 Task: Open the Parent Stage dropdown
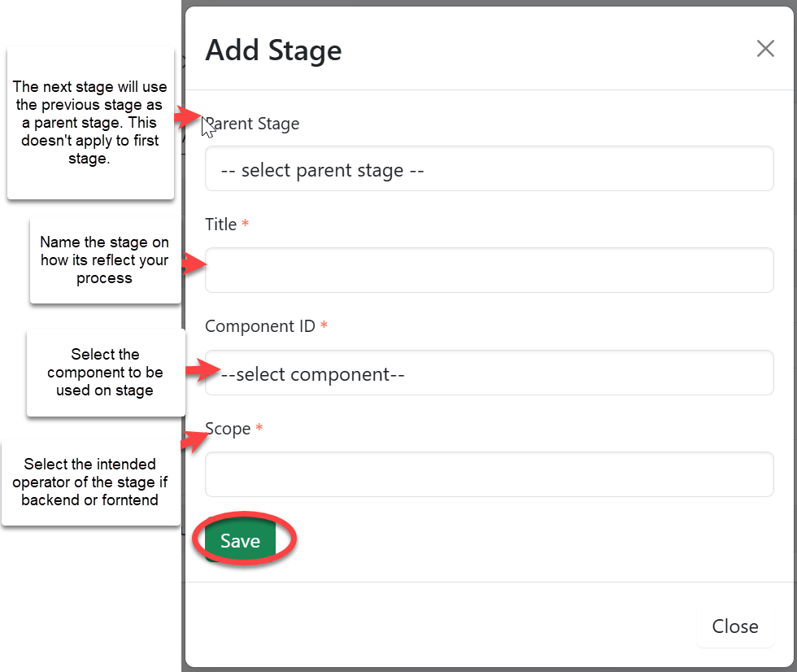coord(489,169)
